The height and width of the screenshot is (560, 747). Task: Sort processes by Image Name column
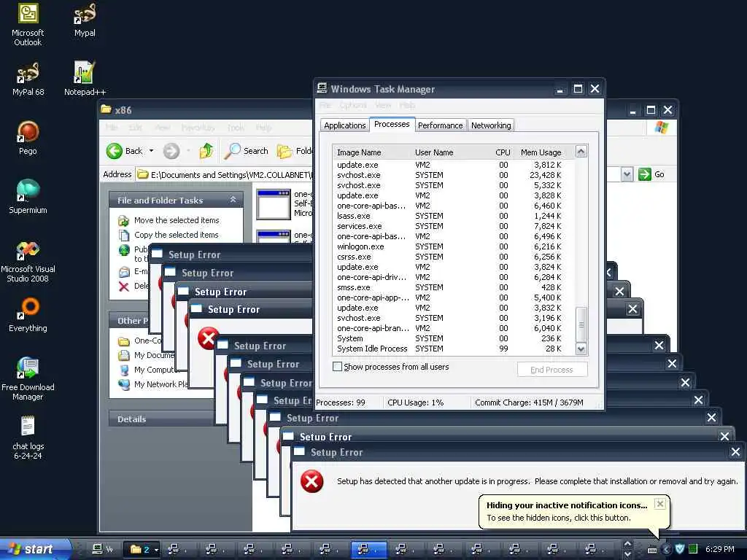[x=371, y=152]
